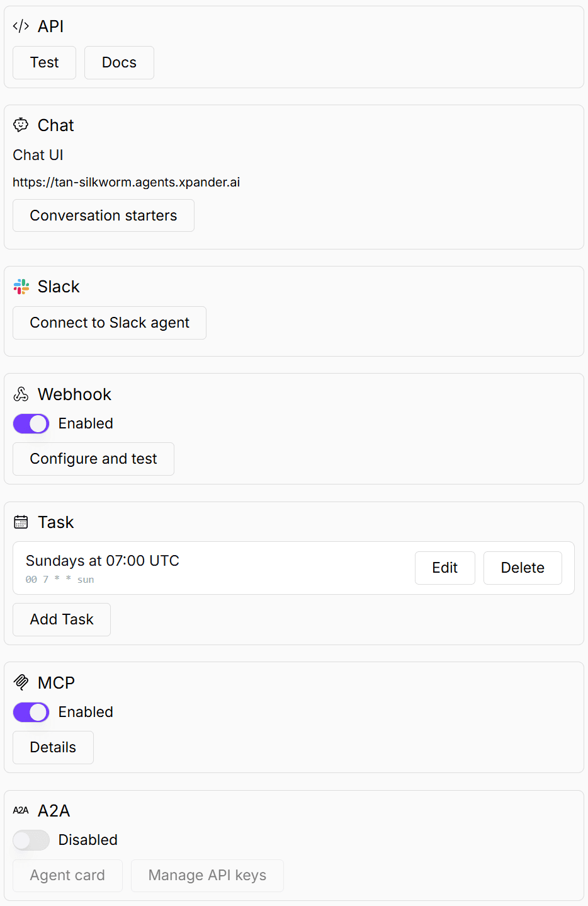
Task: Click the MCP section icon
Action: point(21,682)
